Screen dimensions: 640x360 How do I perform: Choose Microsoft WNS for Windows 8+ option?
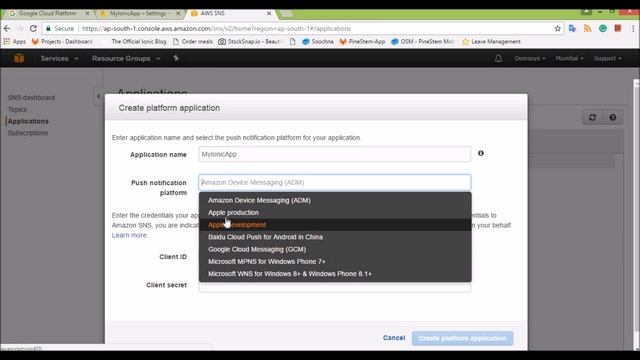(x=335, y=274)
